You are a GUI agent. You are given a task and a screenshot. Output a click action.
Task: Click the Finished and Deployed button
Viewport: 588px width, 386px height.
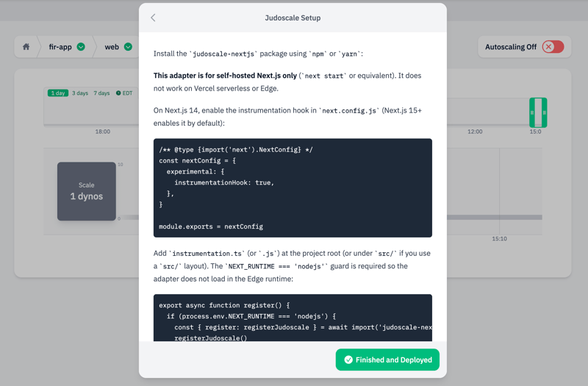coord(387,360)
